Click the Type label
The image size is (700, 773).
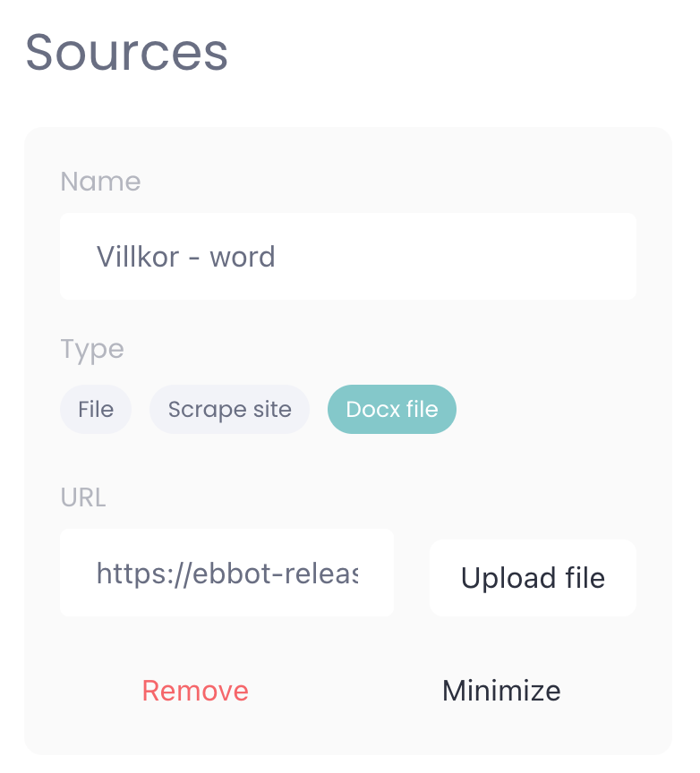tap(92, 349)
